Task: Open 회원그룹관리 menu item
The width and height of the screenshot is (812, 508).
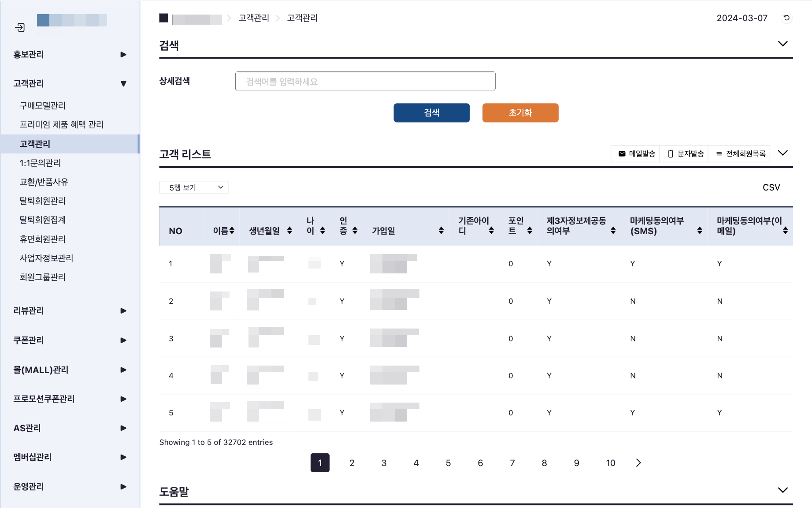Action: 43,277
